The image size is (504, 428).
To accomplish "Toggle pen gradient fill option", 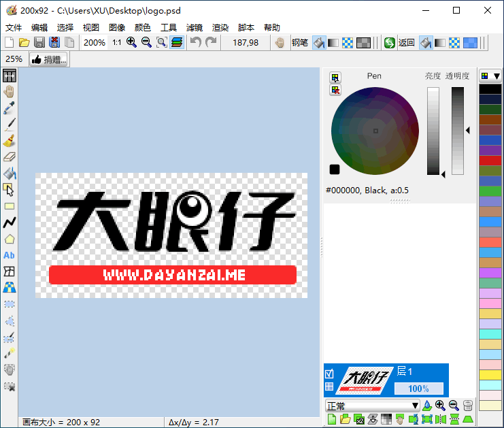I will click(333, 42).
